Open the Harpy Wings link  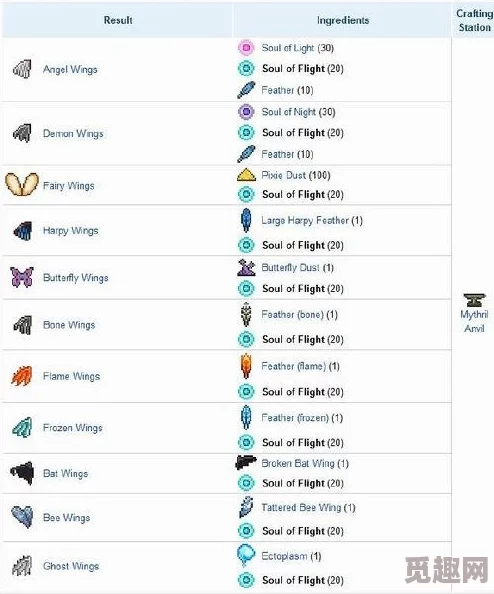70,230
